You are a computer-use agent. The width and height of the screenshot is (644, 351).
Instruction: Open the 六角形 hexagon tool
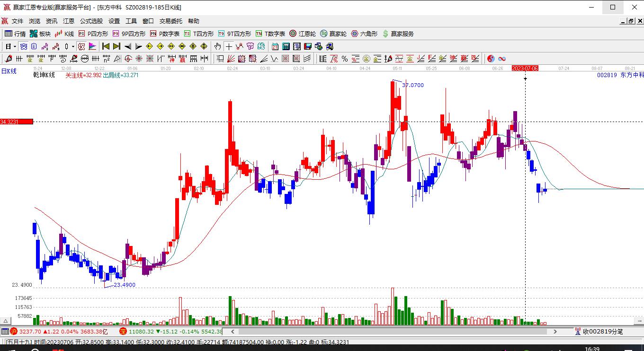pyautogui.click(x=364, y=34)
